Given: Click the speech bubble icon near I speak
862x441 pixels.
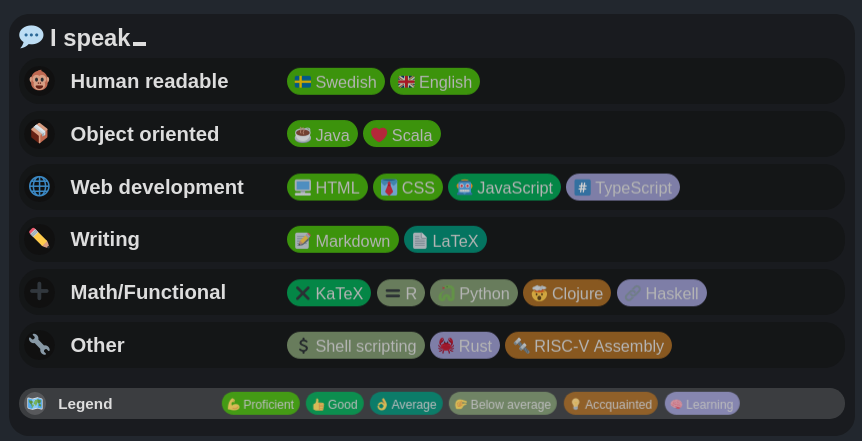Looking at the screenshot, I should (x=31, y=37).
